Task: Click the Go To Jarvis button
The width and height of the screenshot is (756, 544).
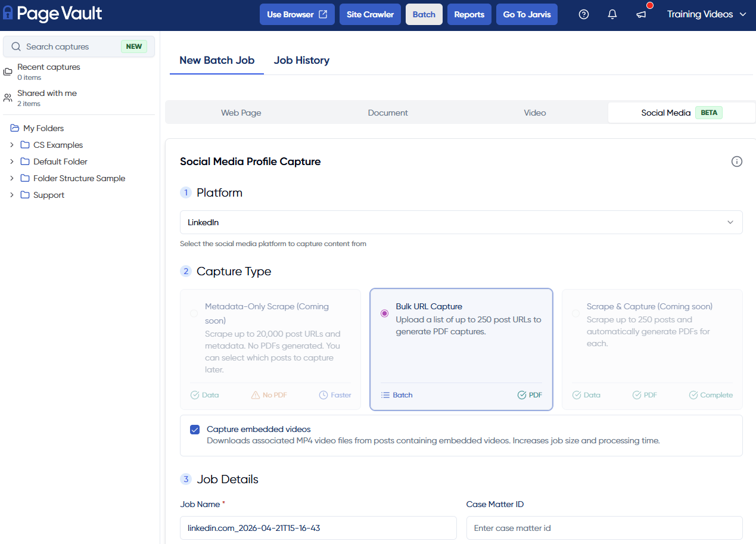Action: [x=527, y=14]
